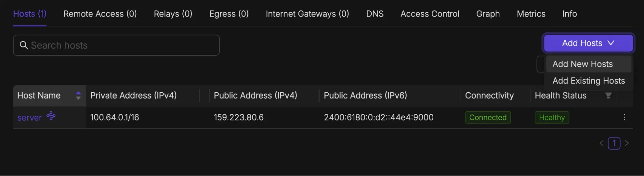Select Add New Hosts option

tap(582, 64)
